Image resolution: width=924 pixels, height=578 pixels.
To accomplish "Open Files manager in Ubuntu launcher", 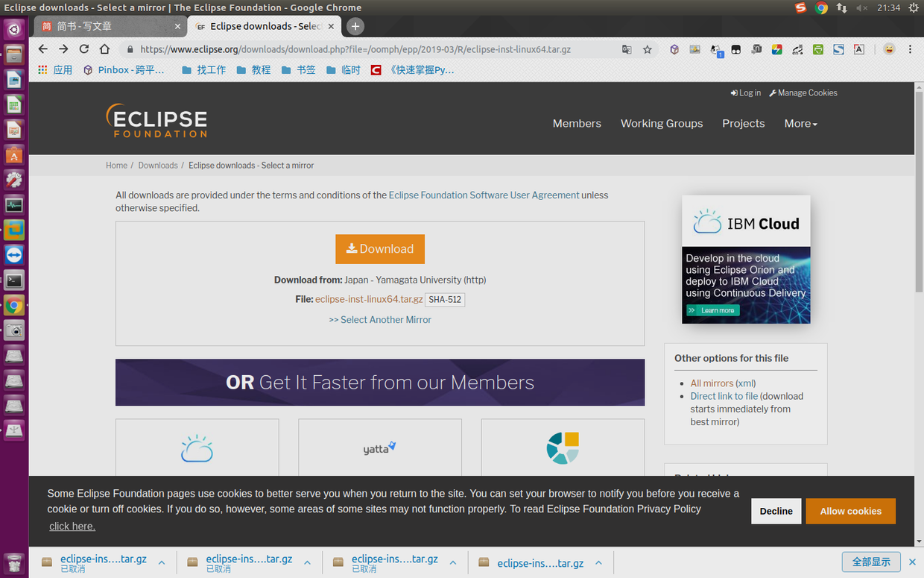I will [x=14, y=54].
